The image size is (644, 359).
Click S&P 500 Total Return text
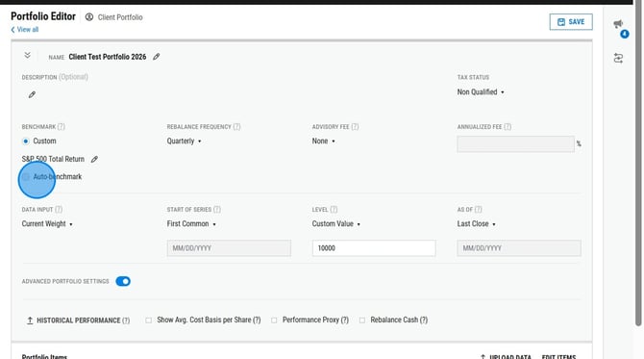point(53,159)
